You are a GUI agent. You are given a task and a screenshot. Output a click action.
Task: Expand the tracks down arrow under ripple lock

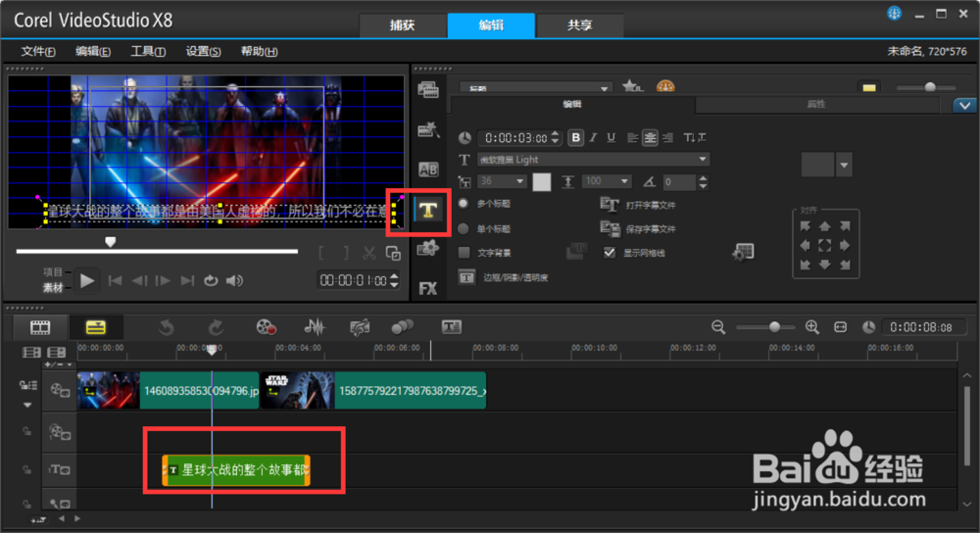(x=27, y=405)
